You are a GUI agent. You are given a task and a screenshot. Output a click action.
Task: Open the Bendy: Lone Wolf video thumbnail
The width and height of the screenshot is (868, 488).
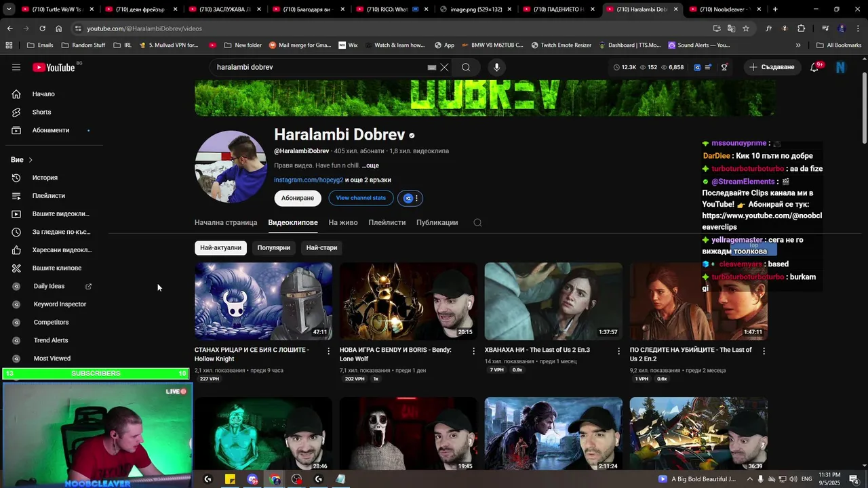(x=408, y=301)
